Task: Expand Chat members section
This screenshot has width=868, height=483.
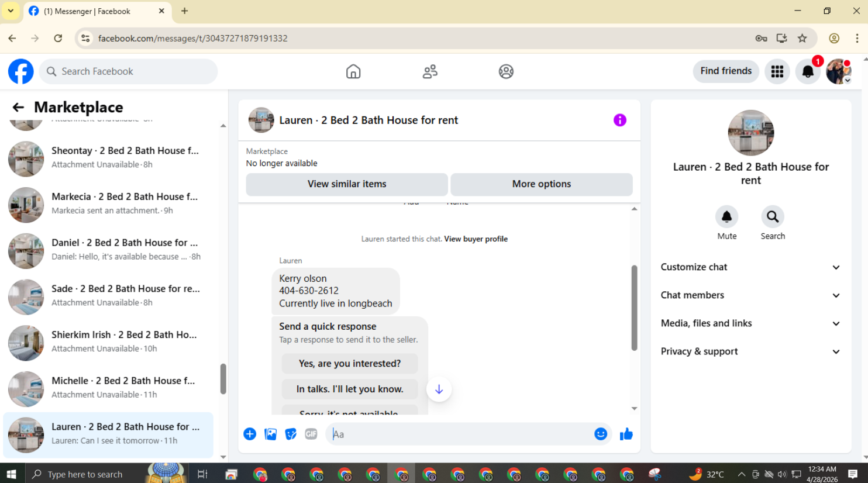Action: tap(751, 295)
